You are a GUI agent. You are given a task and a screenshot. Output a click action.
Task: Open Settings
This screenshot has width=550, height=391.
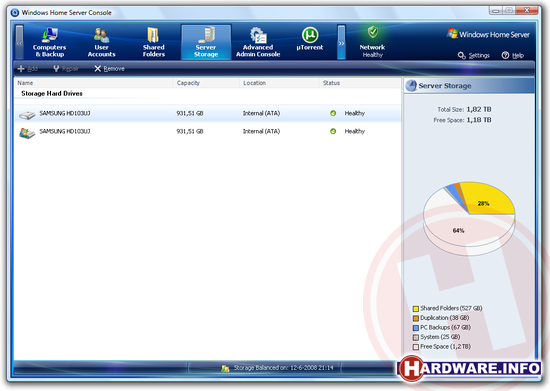pos(474,55)
